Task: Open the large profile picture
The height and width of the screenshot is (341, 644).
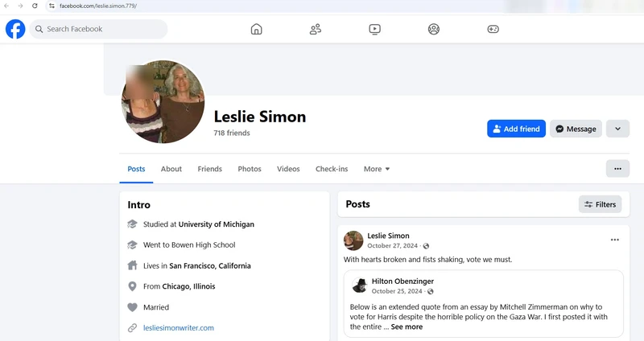Action: point(163,102)
